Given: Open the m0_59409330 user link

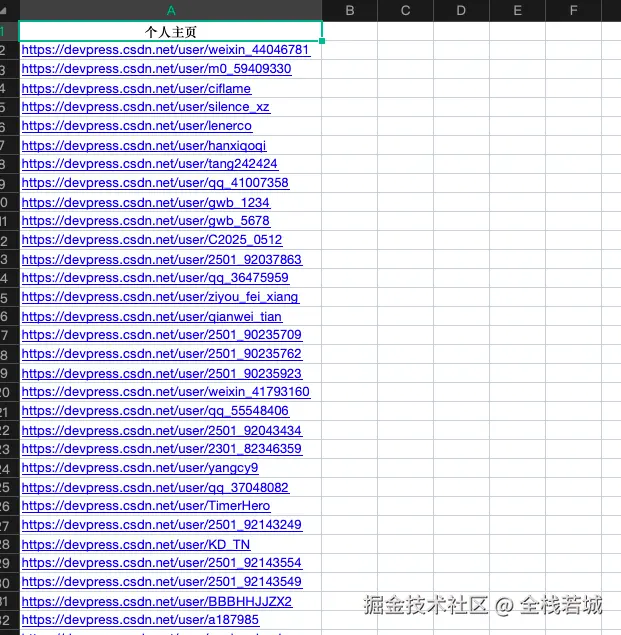Looking at the screenshot, I should tap(156, 69).
